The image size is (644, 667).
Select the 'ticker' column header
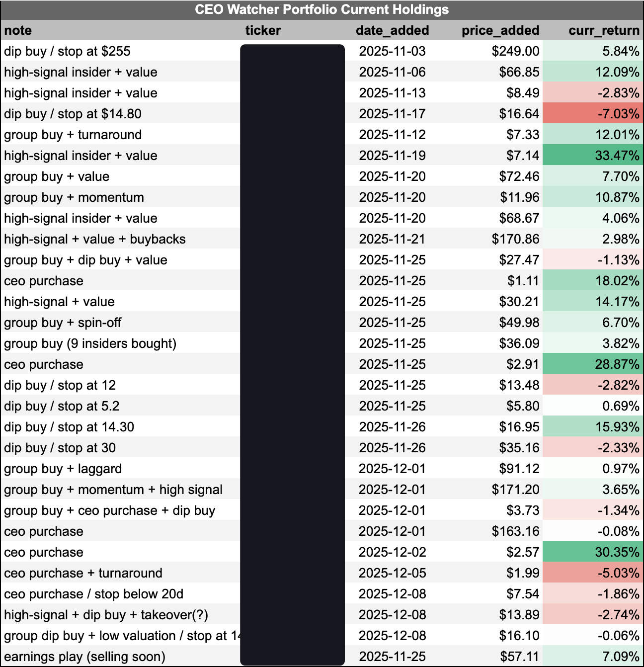click(263, 30)
